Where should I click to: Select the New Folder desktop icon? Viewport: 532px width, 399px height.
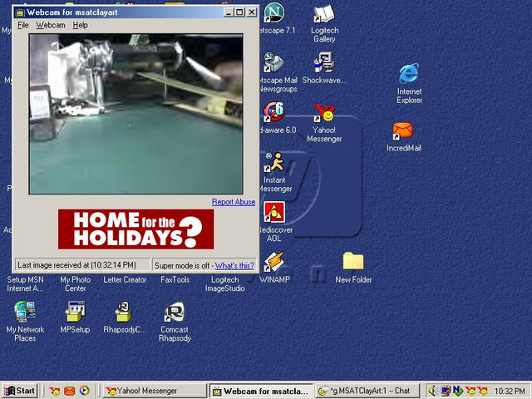click(x=353, y=261)
